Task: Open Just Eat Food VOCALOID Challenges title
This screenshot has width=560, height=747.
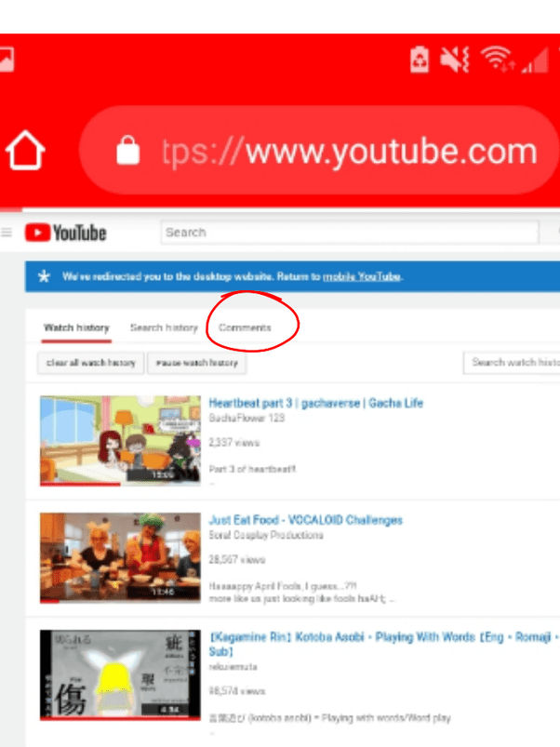Action: coord(306,520)
